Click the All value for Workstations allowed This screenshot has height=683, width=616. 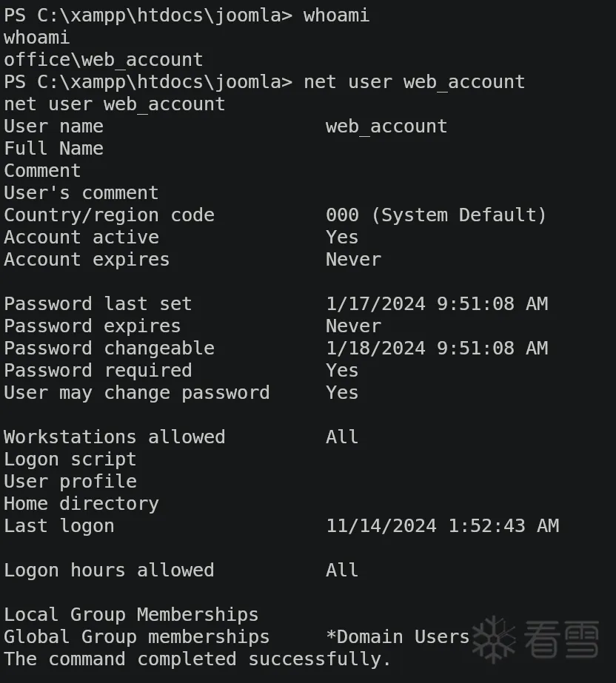pos(342,437)
